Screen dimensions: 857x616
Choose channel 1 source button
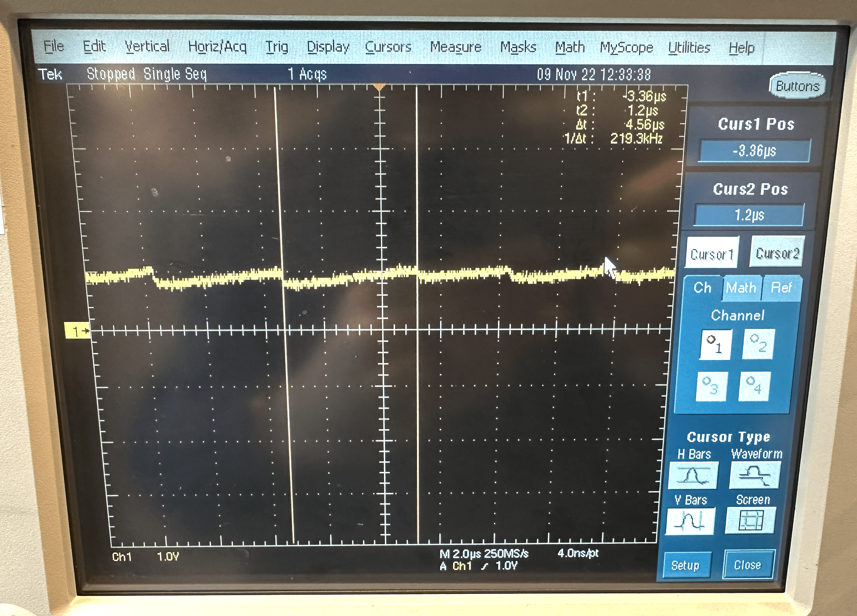[716, 345]
